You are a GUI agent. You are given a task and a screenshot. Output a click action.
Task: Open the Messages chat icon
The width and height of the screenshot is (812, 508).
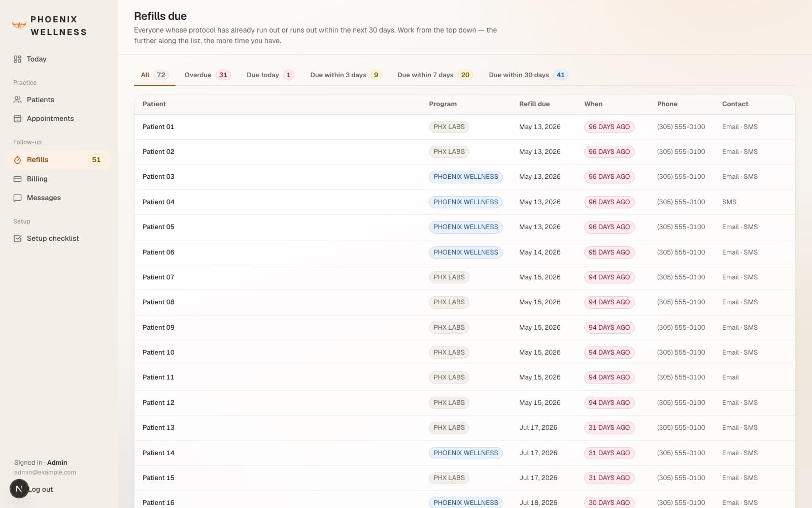click(17, 198)
